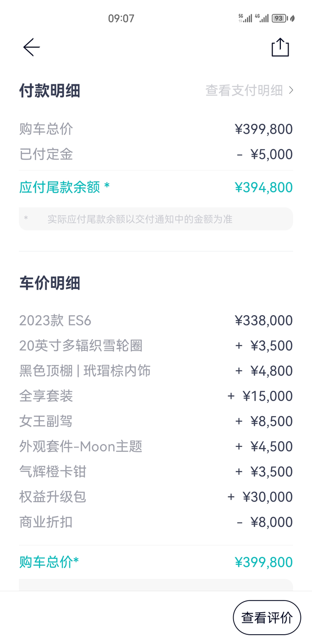
Task: Tap the status bar clock 09:07
Action: 121,19
